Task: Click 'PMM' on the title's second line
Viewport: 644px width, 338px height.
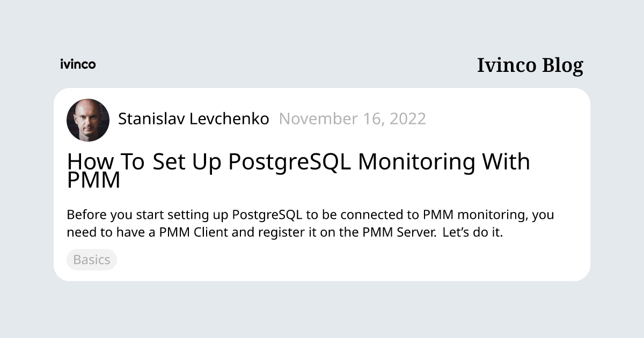Action: (x=93, y=181)
